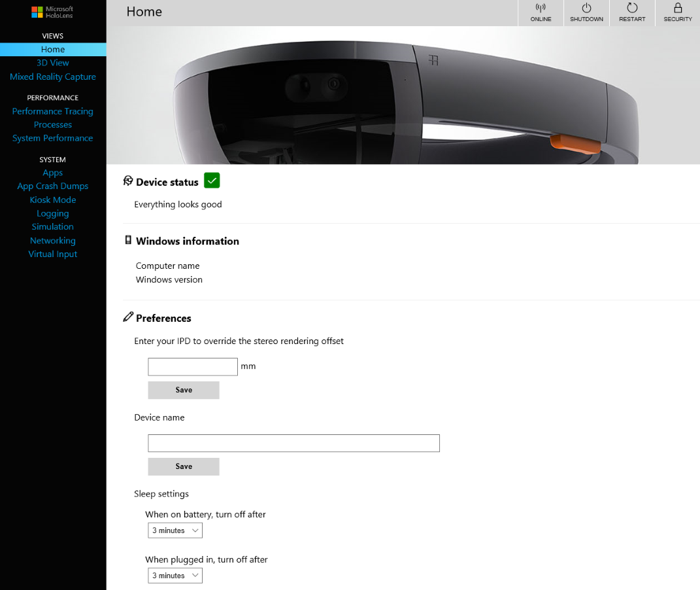Save the device name

[x=184, y=466]
